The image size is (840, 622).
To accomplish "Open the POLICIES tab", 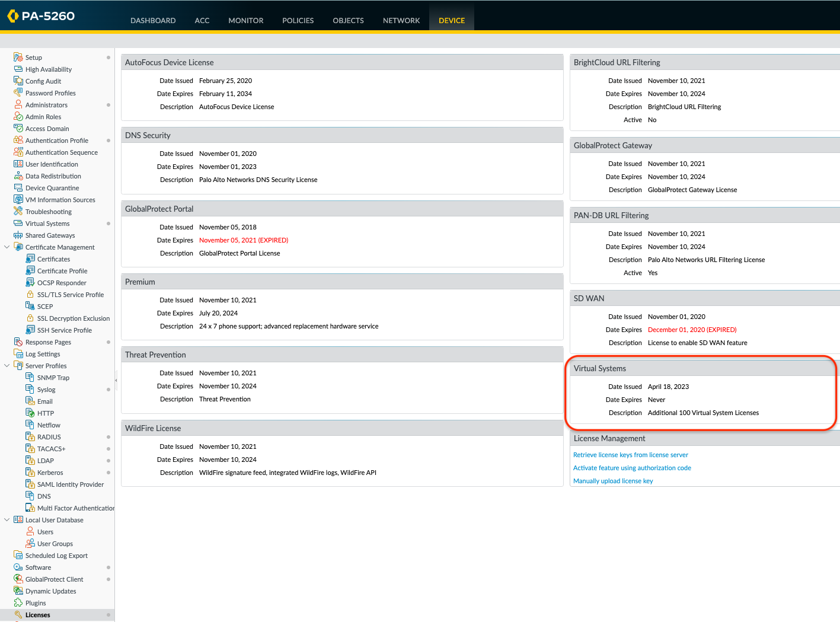I will pos(298,20).
